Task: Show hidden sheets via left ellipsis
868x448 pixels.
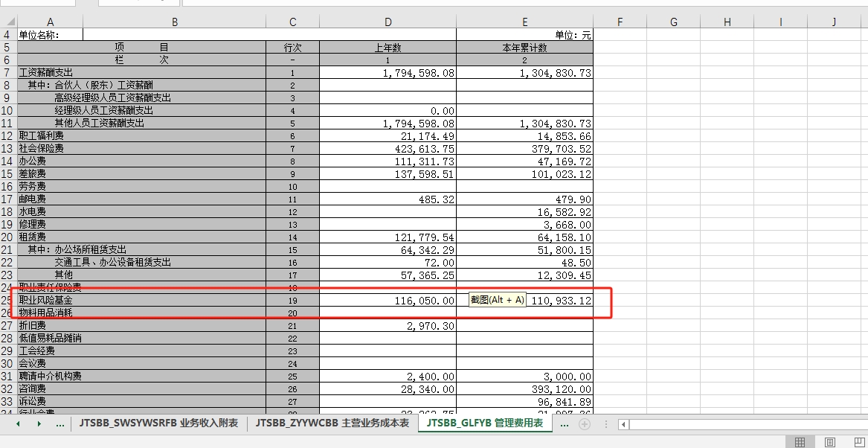Action: (60, 424)
